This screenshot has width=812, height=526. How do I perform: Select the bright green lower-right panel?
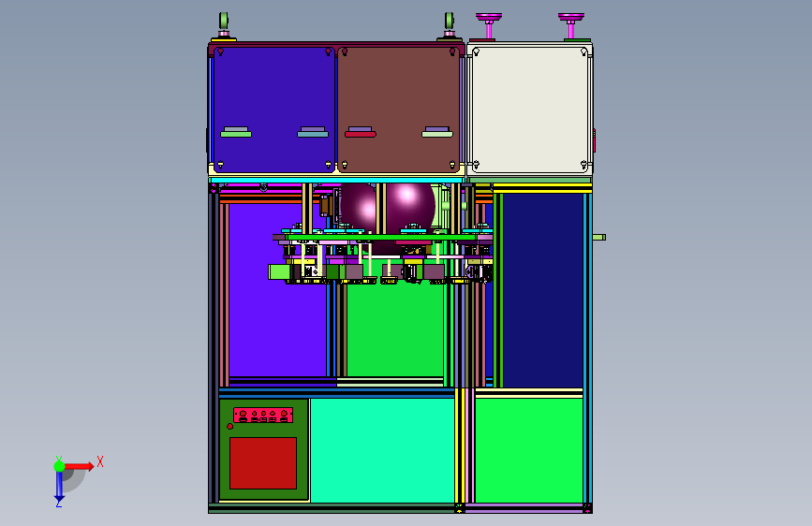point(529,450)
